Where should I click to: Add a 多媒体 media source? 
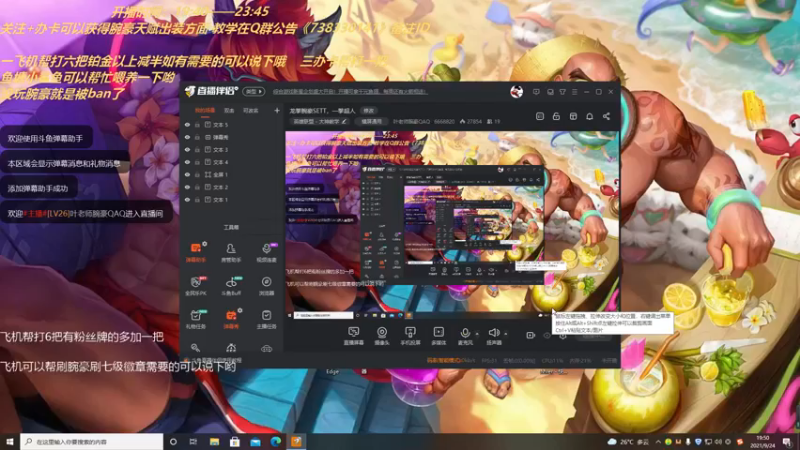(438, 336)
